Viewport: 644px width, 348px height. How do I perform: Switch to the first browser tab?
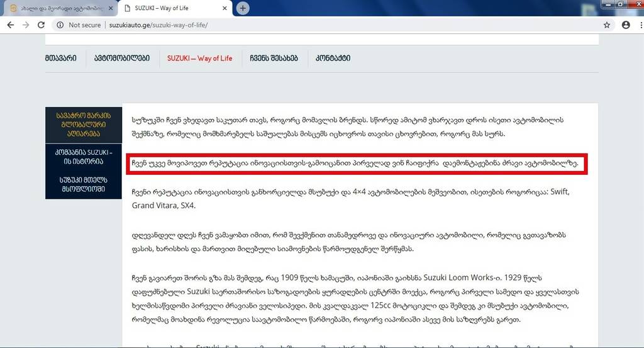pyautogui.click(x=61, y=8)
